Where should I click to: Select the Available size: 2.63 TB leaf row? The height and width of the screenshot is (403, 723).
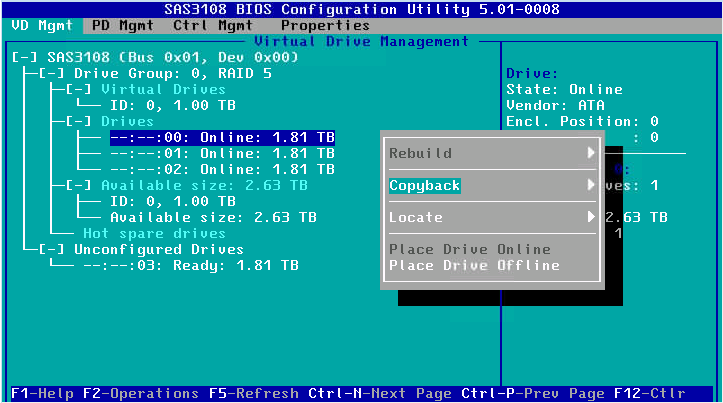pyautogui.click(x=213, y=217)
